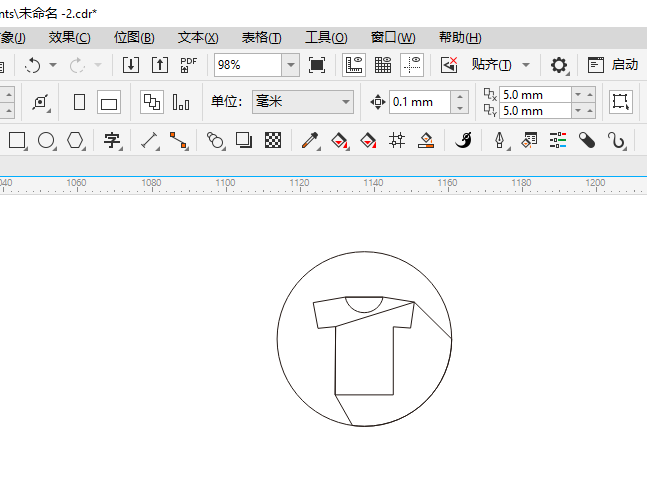The image size is (647, 502).
Task: Open the 效果(C) menu
Action: (x=69, y=38)
